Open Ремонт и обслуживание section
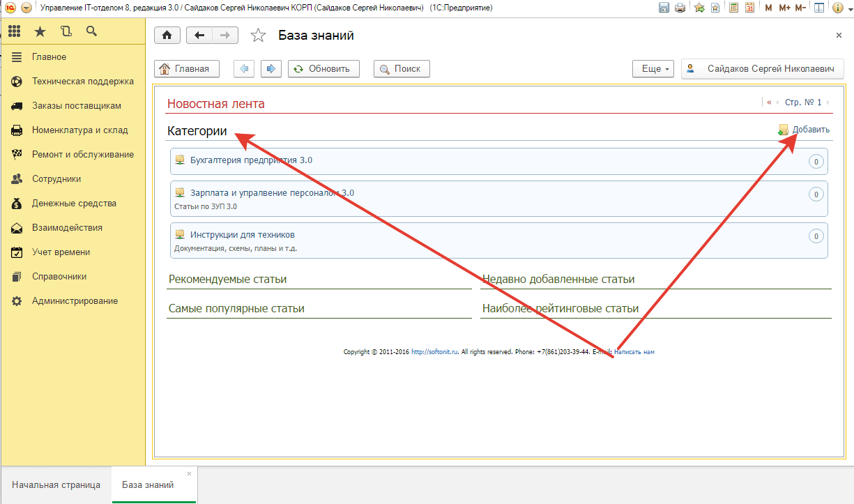Screen dimensions: 854x504 (73, 154)
